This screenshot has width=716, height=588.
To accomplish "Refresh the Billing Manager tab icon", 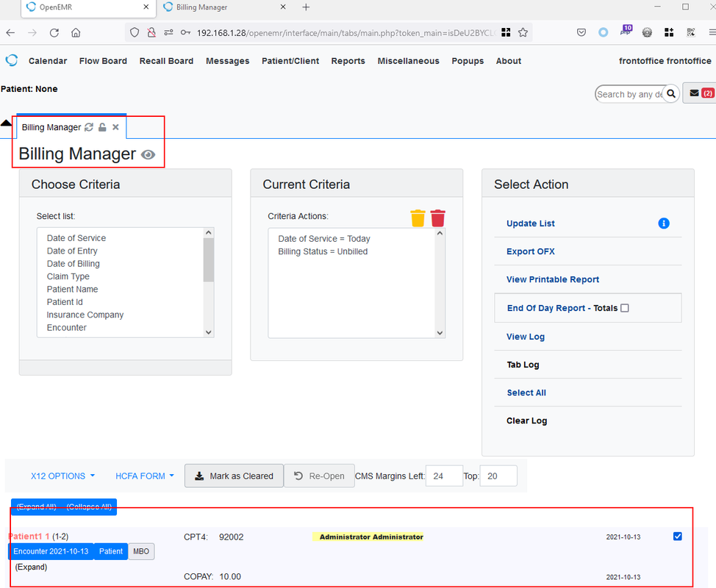I will pos(89,127).
